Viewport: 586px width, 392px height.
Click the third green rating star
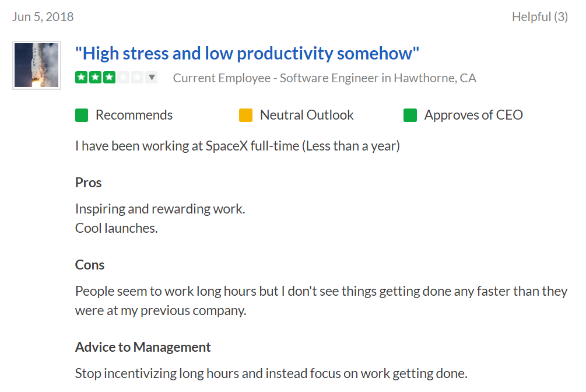coord(109,78)
